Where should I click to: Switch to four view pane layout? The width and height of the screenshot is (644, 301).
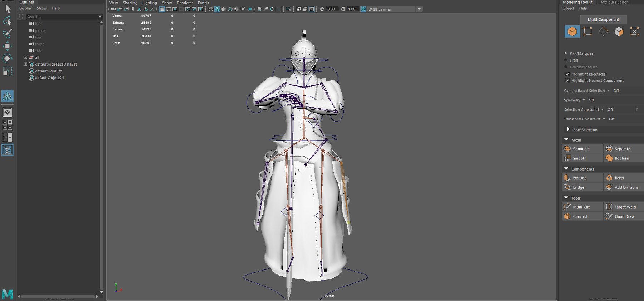pyautogui.click(x=8, y=125)
